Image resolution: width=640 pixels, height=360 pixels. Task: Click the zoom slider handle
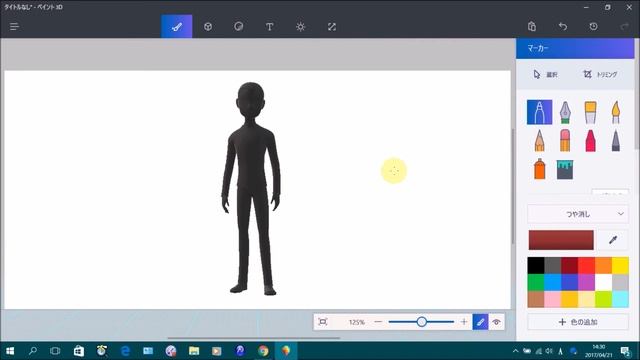pos(422,322)
